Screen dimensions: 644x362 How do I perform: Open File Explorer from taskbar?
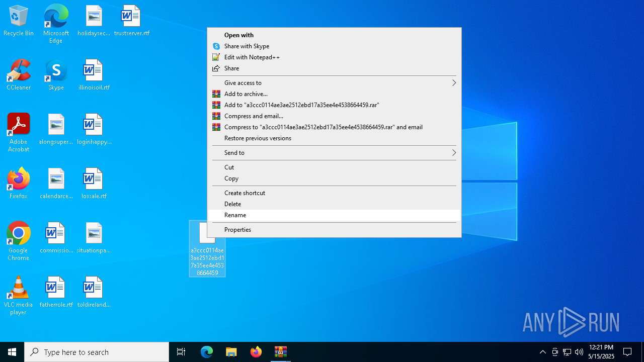(x=231, y=352)
